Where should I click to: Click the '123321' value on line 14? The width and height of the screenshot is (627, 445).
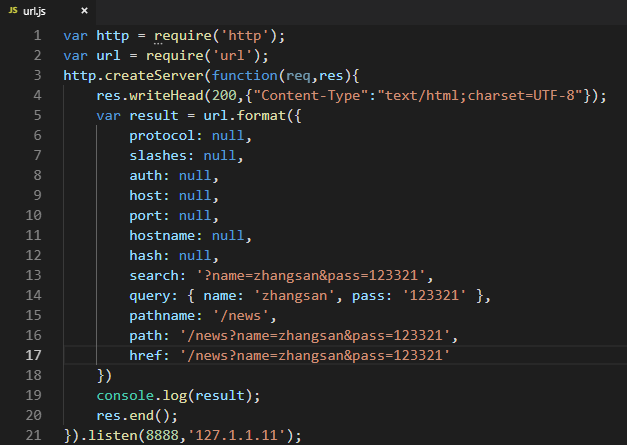point(434,295)
